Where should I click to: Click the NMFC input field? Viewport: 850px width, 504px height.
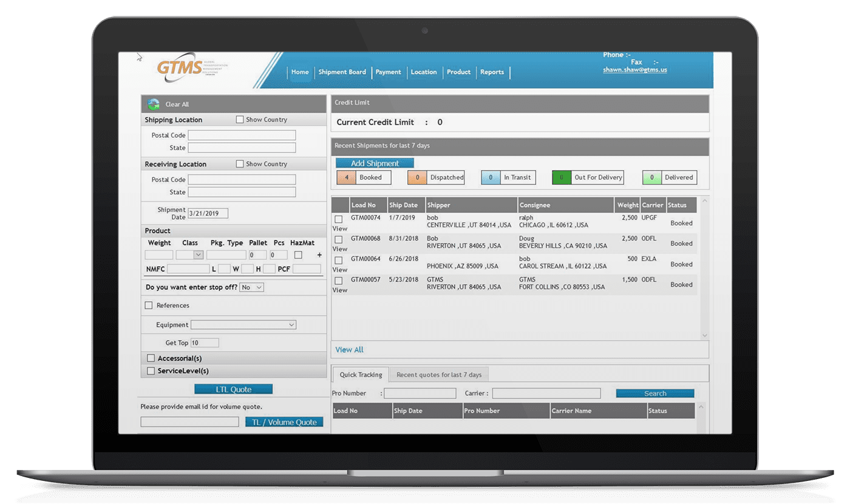188,268
